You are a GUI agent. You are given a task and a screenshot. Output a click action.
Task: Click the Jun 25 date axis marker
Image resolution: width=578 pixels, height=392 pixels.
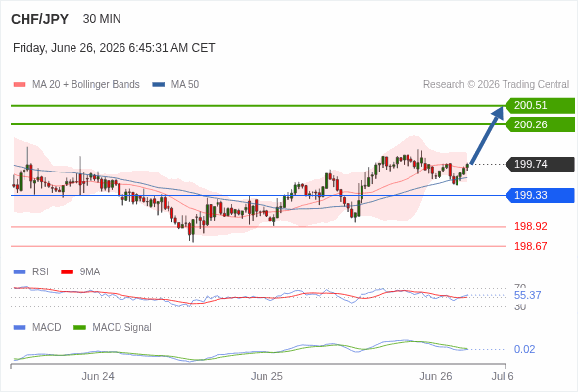(x=266, y=376)
